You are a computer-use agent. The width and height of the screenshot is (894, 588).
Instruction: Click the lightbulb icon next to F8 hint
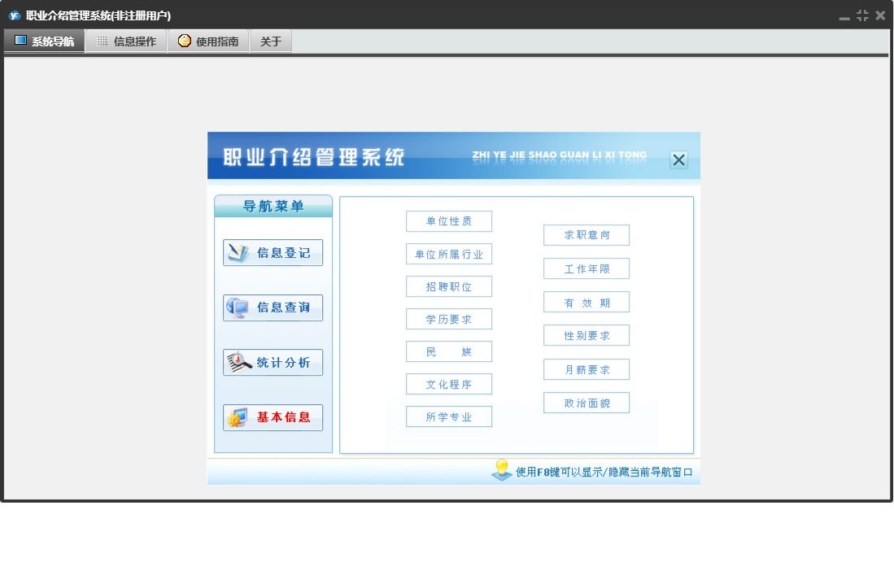click(x=502, y=470)
